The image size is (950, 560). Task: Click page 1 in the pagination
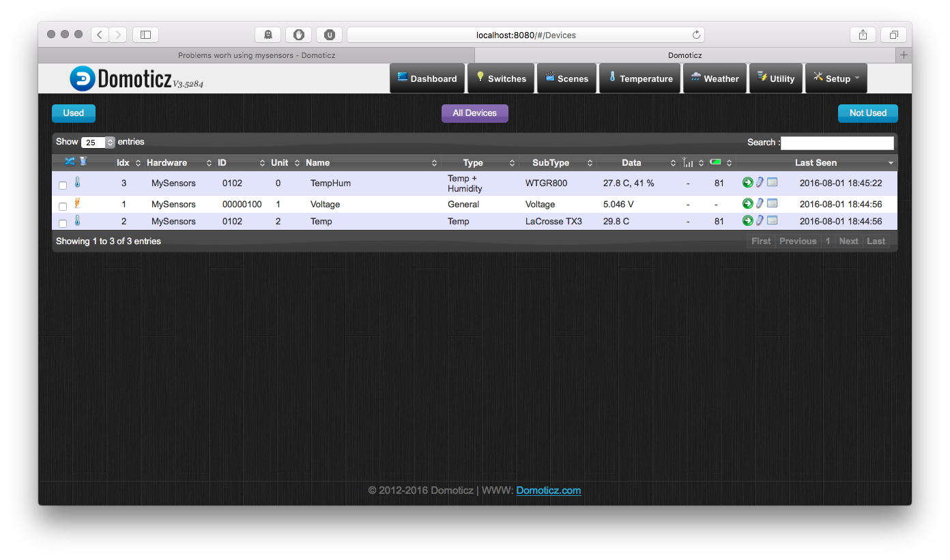(x=827, y=241)
